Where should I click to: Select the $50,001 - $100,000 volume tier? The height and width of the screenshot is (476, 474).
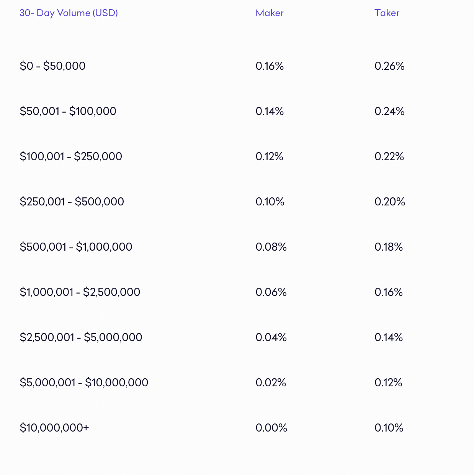pos(68,111)
